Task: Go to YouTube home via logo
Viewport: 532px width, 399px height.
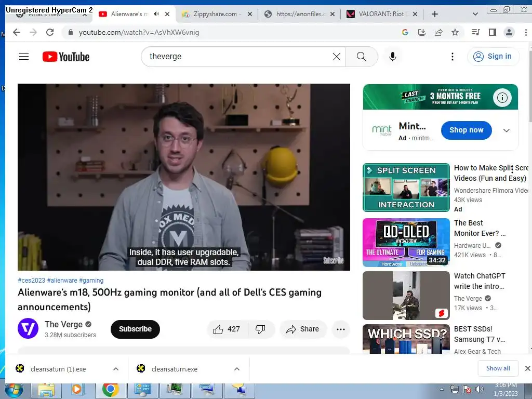Action: (66, 57)
